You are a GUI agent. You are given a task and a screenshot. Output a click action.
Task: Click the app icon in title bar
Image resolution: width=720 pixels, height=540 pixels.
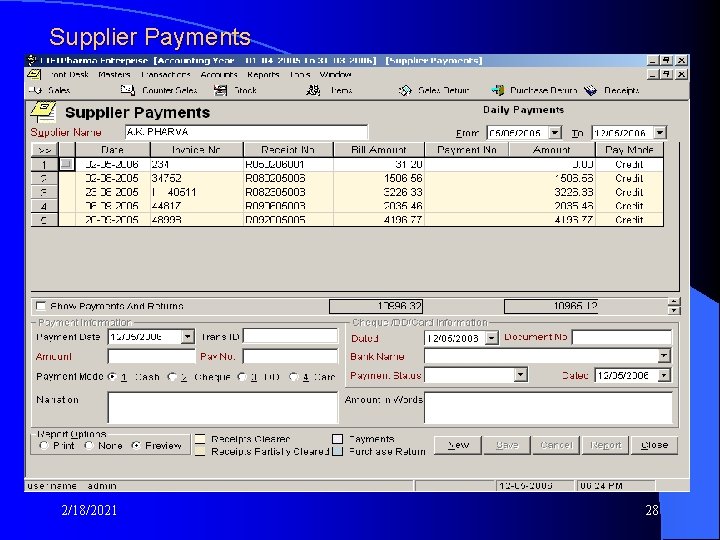click(x=32, y=60)
